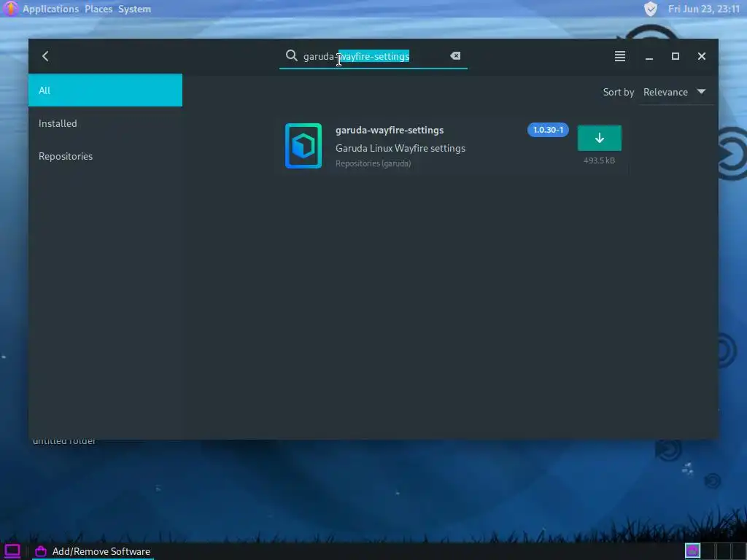
Task: Open the System menu
Action: 134,9
